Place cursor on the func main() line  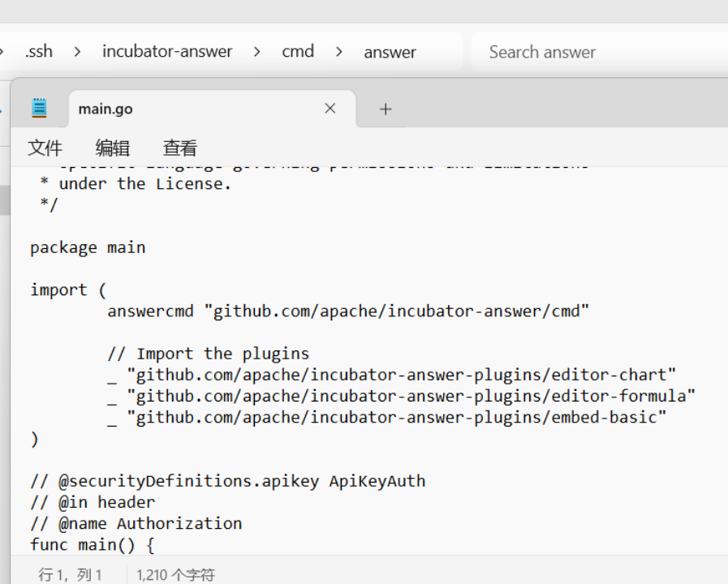pyautogui.click(x=92, y=544)
